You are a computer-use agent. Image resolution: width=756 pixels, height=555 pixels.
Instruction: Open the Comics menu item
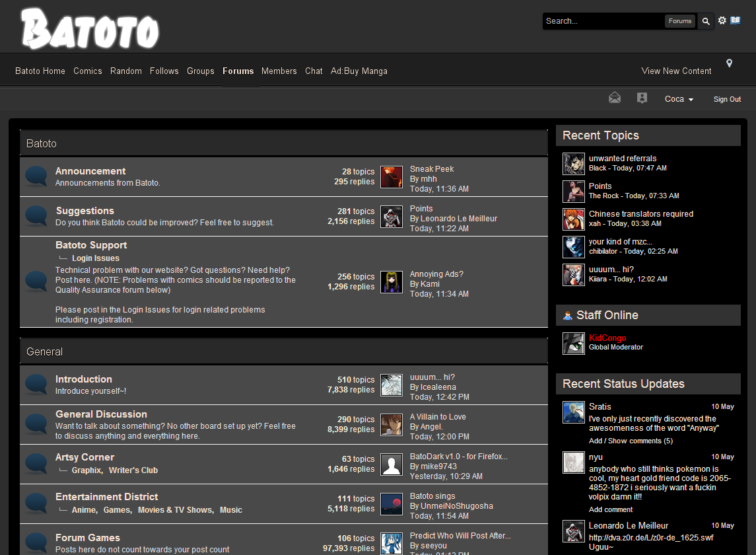(x=88, y=71)
